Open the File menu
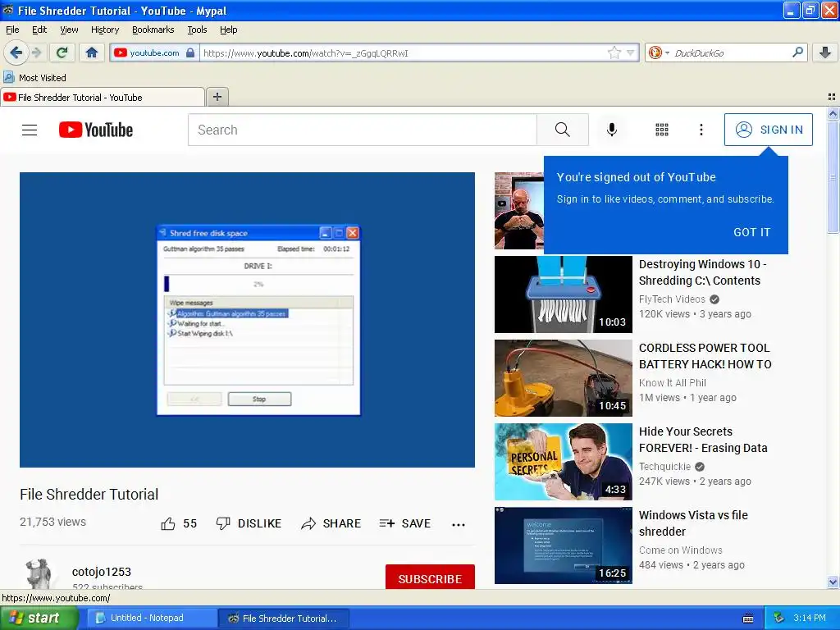 click(12, 30)
